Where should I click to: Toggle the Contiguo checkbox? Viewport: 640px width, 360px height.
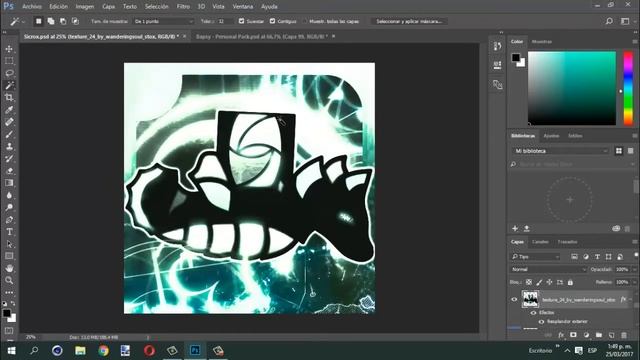272,21
